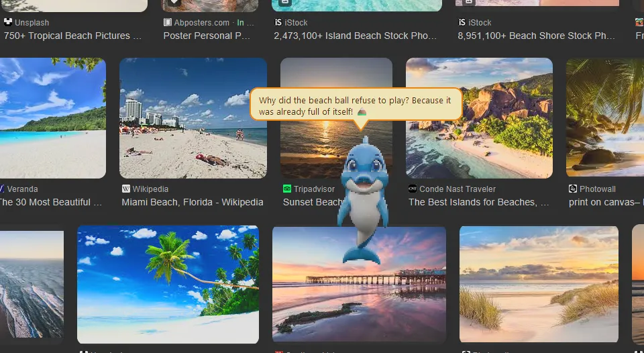Open 'The Best Islands for Beaches' title
This screenshot has height=353, width=644.
[478, 202]
